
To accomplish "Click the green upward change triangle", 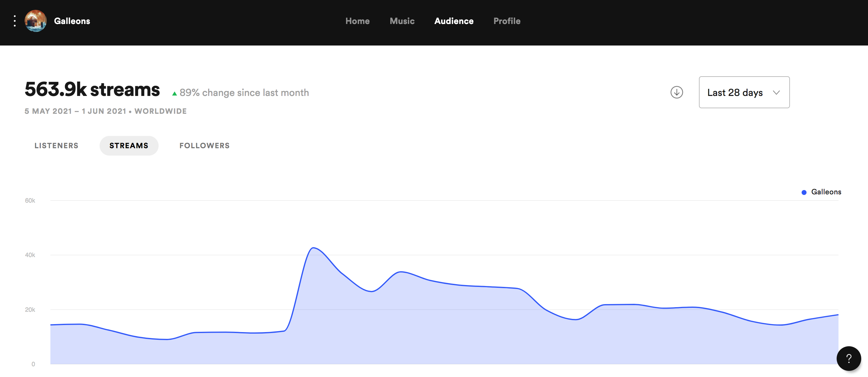I will click(175, 94).
